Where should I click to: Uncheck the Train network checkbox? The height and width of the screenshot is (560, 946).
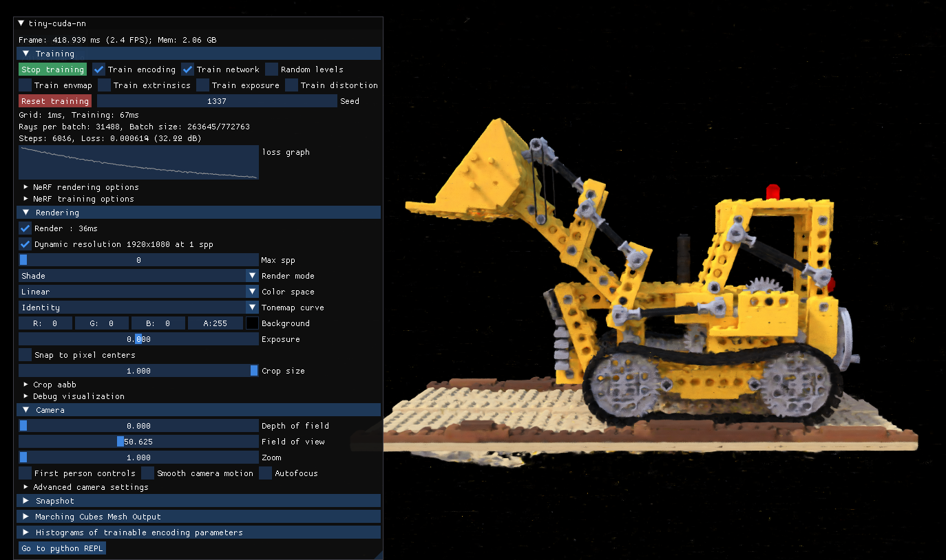[188, 69]
